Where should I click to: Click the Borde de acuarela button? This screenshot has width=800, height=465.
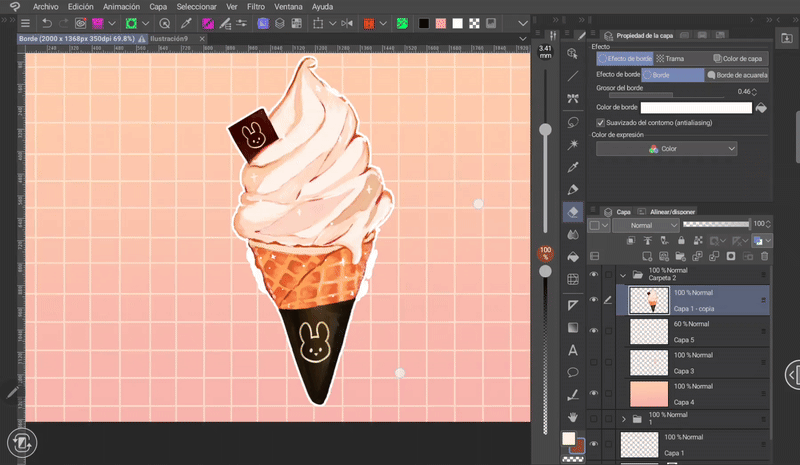click(x=739, y=75)
